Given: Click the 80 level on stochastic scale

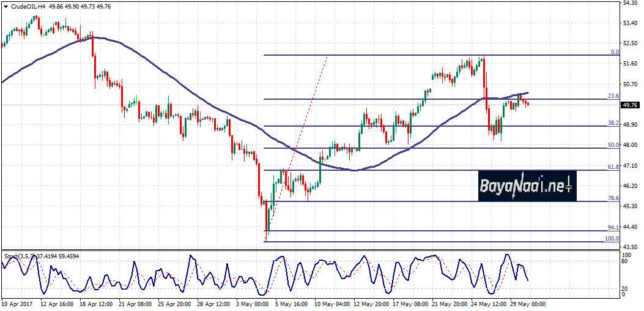Looking at the screenshot, I should pos(625,261).
